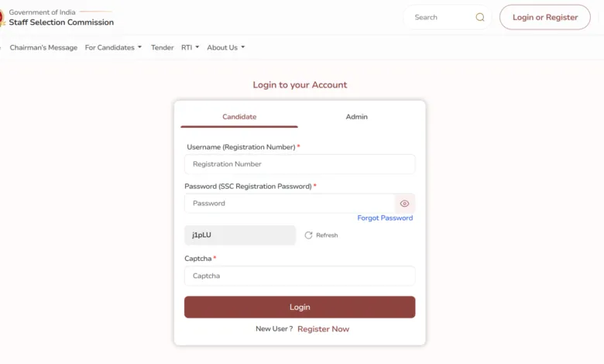Viewport: 604px width, 364px height.
Task: Open the Tender menu item
Action: tap(162, 47)
